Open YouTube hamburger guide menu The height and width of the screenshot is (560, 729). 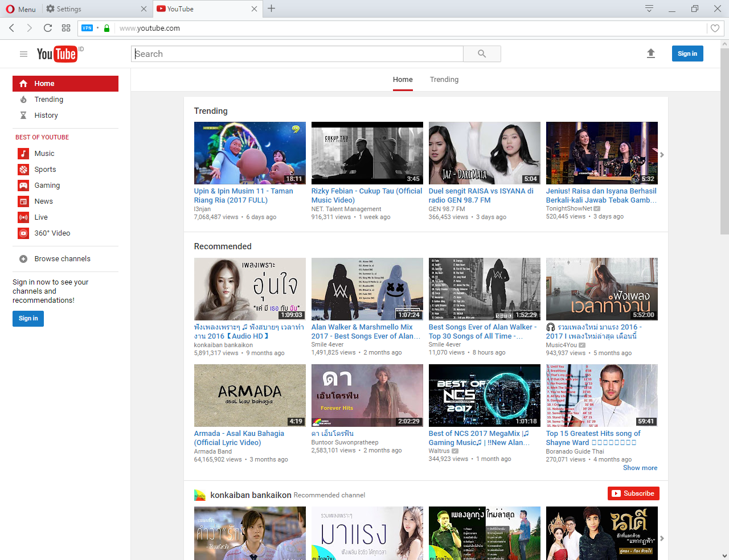pos(23,54)
